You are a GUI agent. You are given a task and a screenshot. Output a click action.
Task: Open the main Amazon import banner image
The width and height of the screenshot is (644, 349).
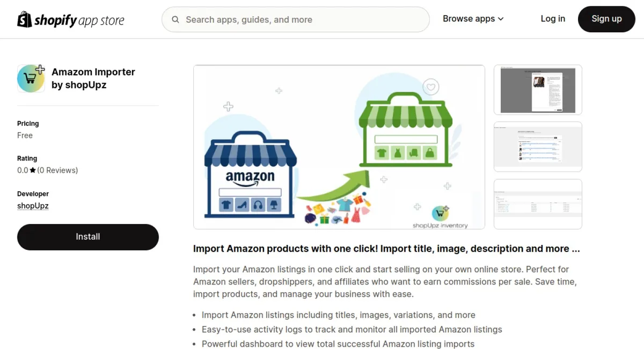(x=339, y=147)
